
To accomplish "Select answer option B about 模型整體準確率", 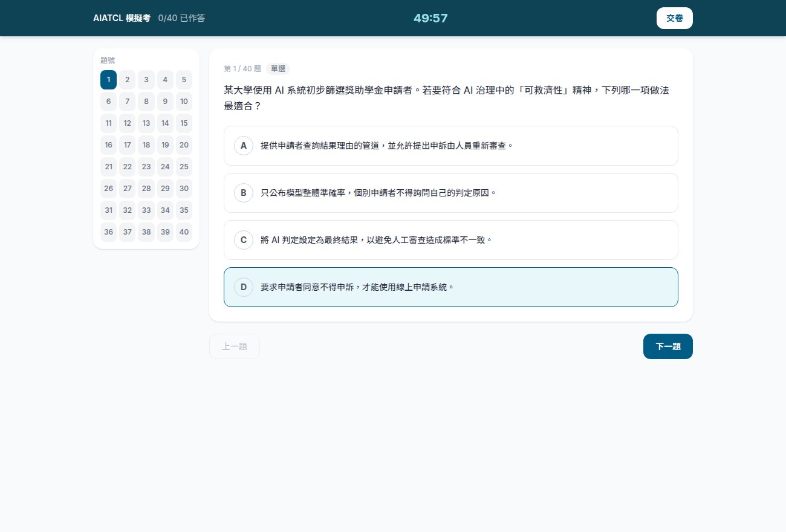I will pyautogui.click(x=451, y=193).
